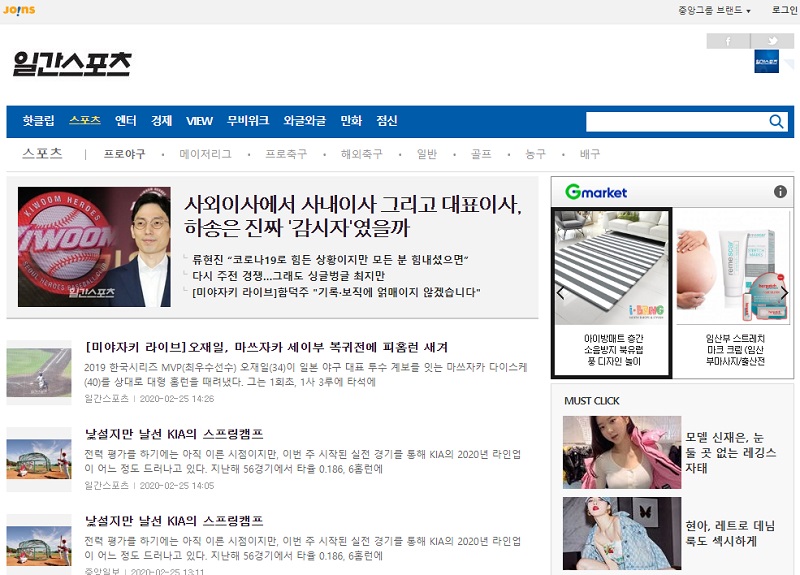
Task: Show next Gmarket ad item
Action: point(785,293)
